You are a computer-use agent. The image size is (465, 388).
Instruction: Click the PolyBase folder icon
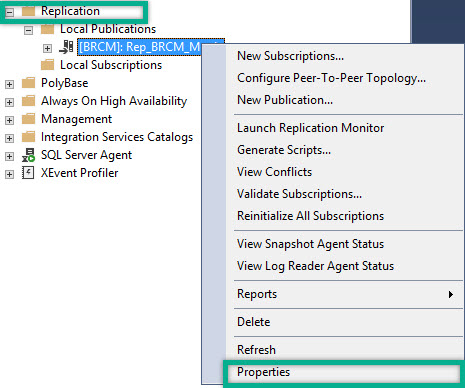coord(28,83)
